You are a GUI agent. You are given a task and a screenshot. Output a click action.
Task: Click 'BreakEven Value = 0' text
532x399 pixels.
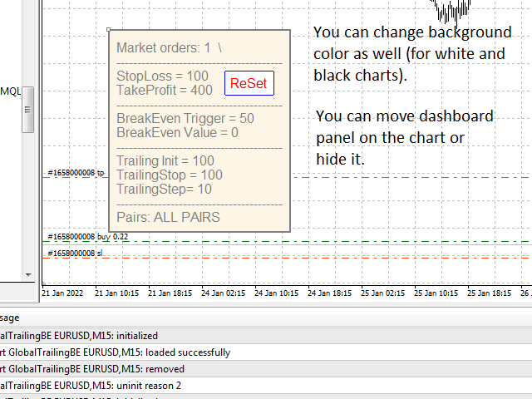click(177, 133)
